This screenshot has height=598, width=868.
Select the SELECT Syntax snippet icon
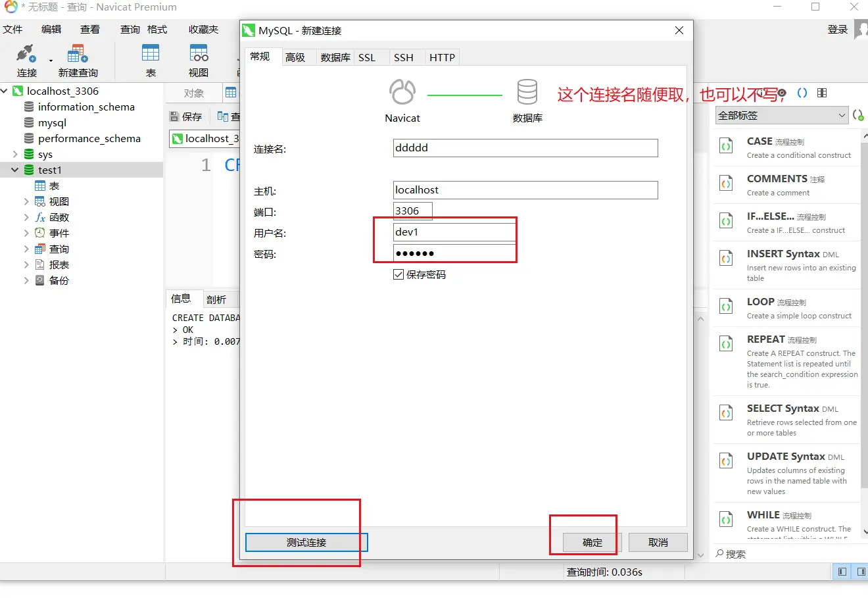click(726, 414)
